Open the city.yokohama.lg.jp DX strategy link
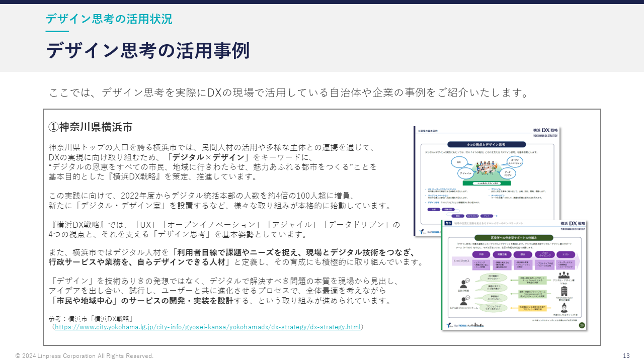644x362 pixels. (x=208, y=327)
